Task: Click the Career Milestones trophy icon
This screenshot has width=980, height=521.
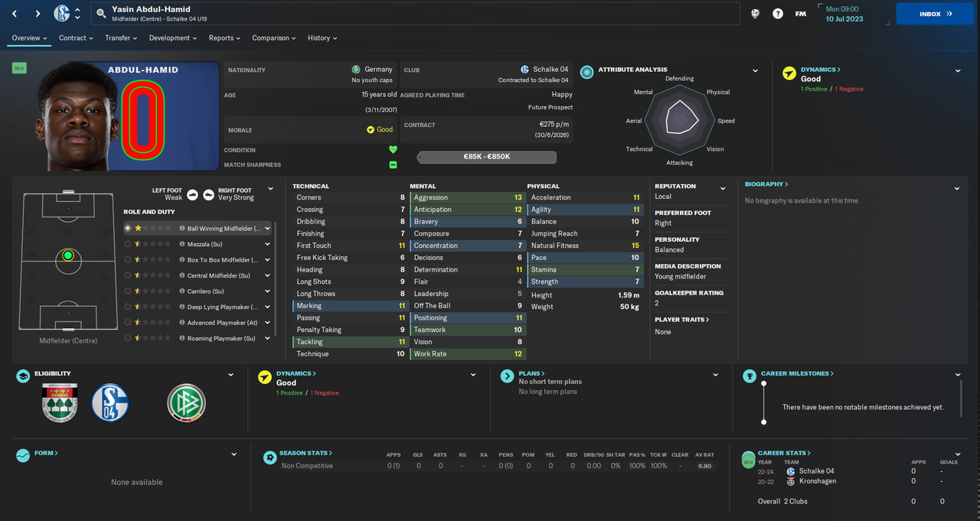Action: tap(749, 376)
